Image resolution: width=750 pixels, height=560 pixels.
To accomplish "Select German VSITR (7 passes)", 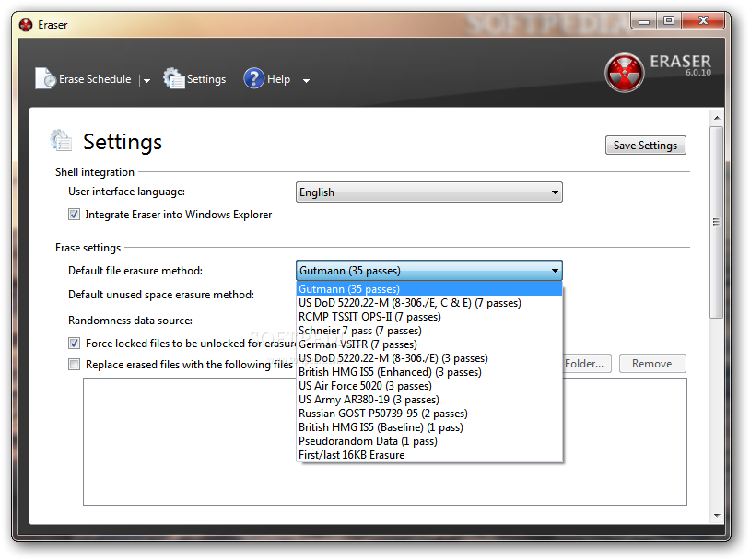I will coord(429,344).
